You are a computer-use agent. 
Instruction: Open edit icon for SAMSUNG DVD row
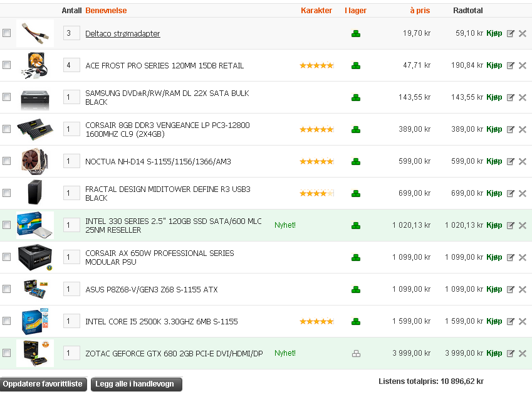[510, 97]
